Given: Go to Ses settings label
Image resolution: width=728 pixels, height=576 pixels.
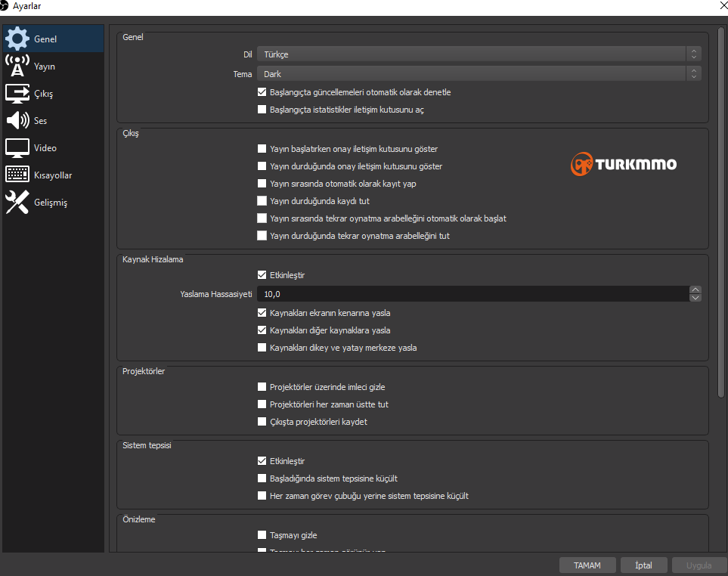Looking at the screenshot, I should [x=40, y=121].
